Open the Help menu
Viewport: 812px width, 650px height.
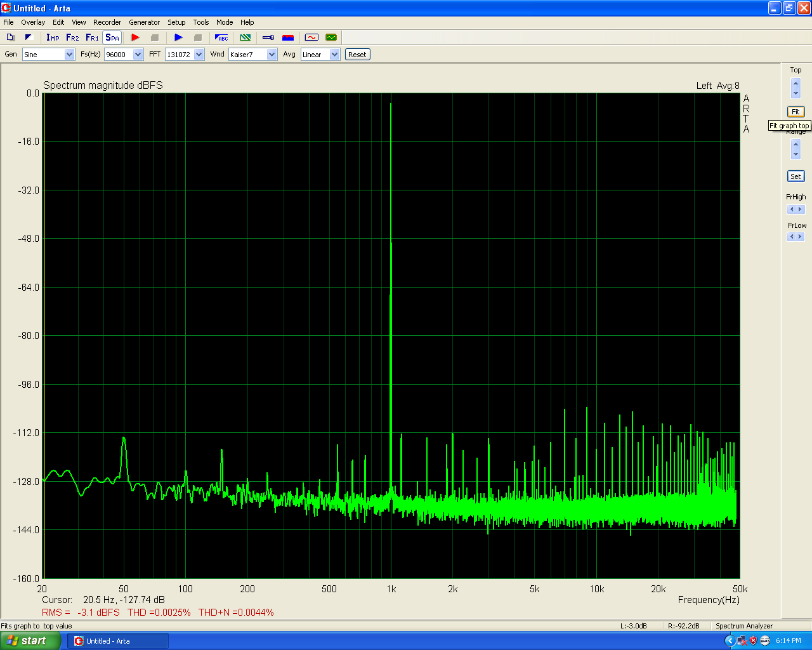click(247, 22)
